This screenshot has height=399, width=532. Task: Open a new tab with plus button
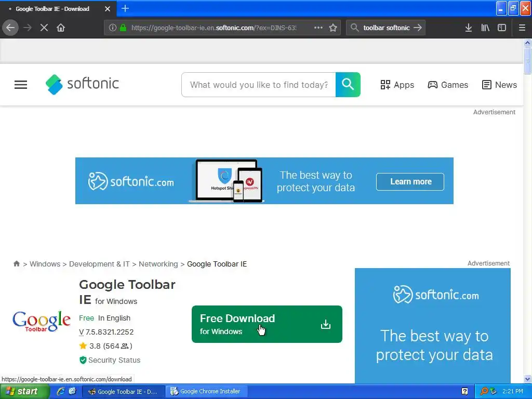[x=125, y=8]
